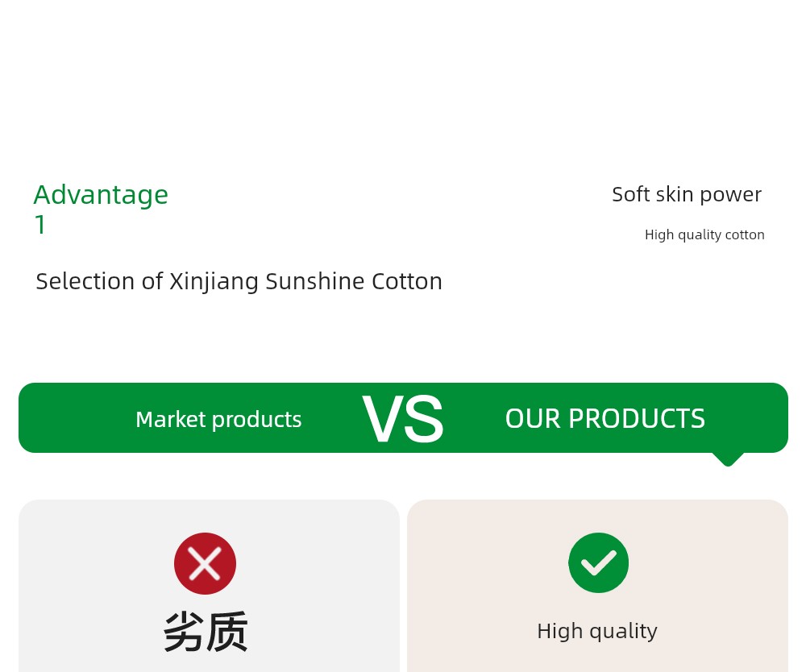
Task: Click the beige our products card
Action: [597, 586]
